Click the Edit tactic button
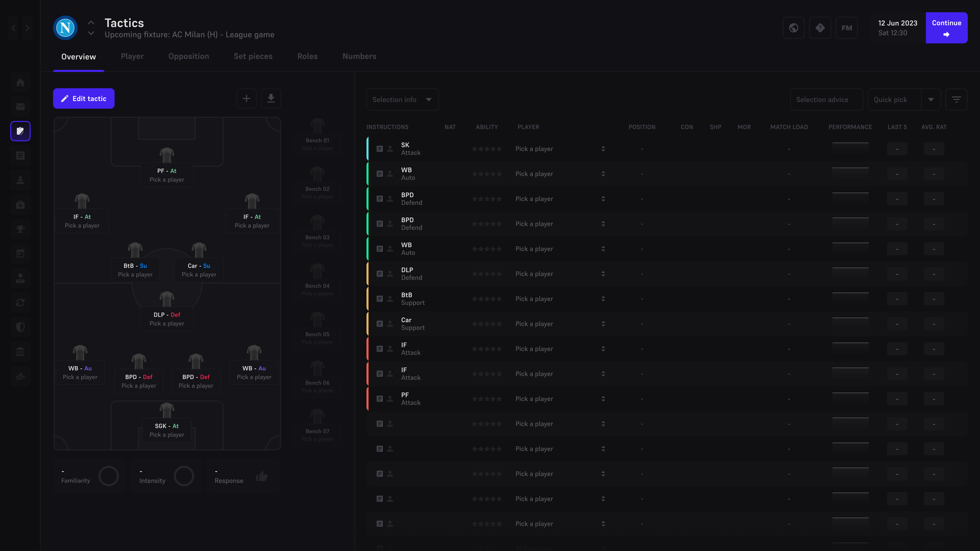This screenshot has width=980, height=551. 84,98
